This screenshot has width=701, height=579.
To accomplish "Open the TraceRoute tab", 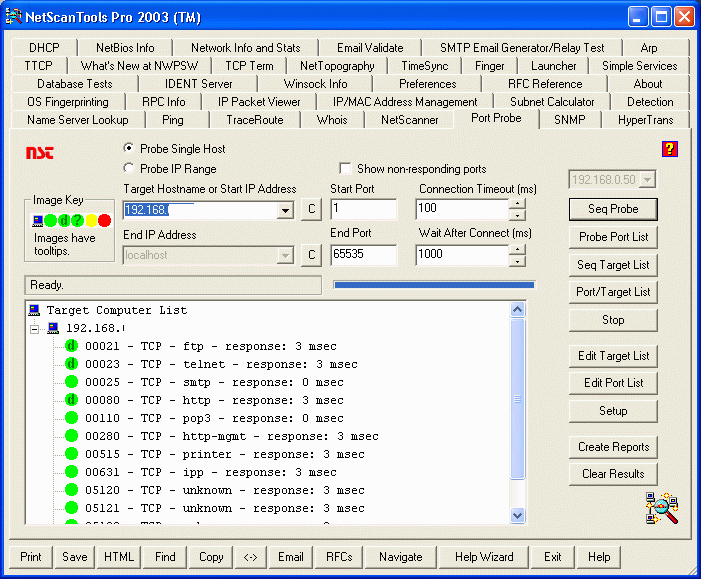I will pos(255,120).
